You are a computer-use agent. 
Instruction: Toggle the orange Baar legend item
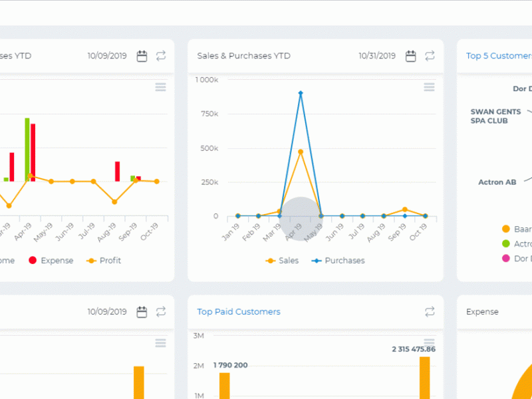click(517, 229)
